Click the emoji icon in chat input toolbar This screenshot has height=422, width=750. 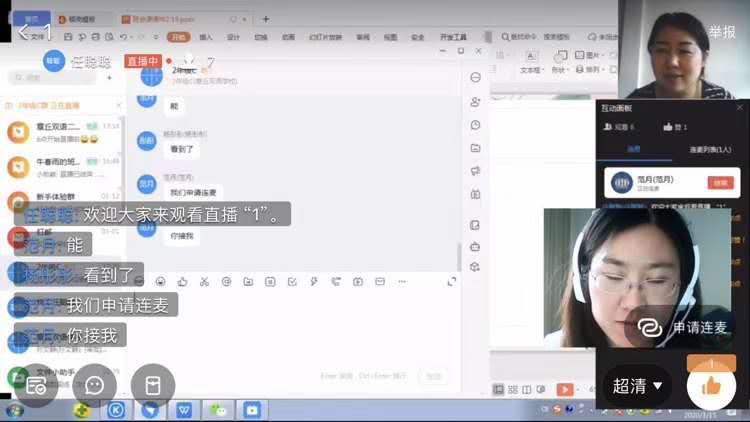161,282
